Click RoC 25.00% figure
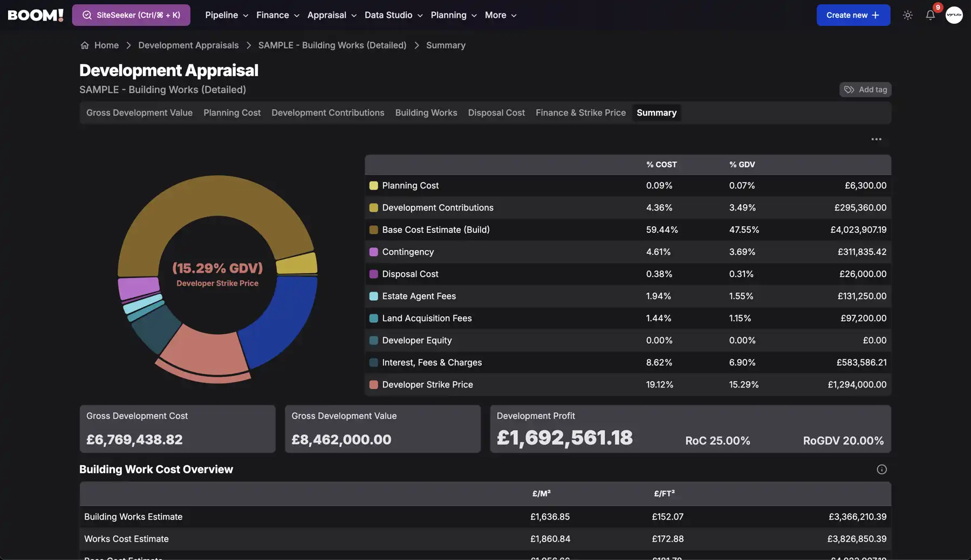 (x=717, y=440)
